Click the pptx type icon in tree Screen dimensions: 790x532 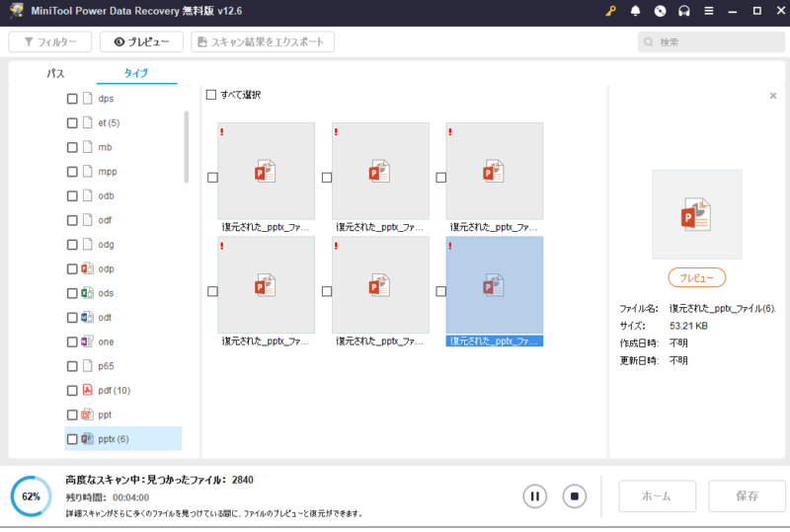88,439
